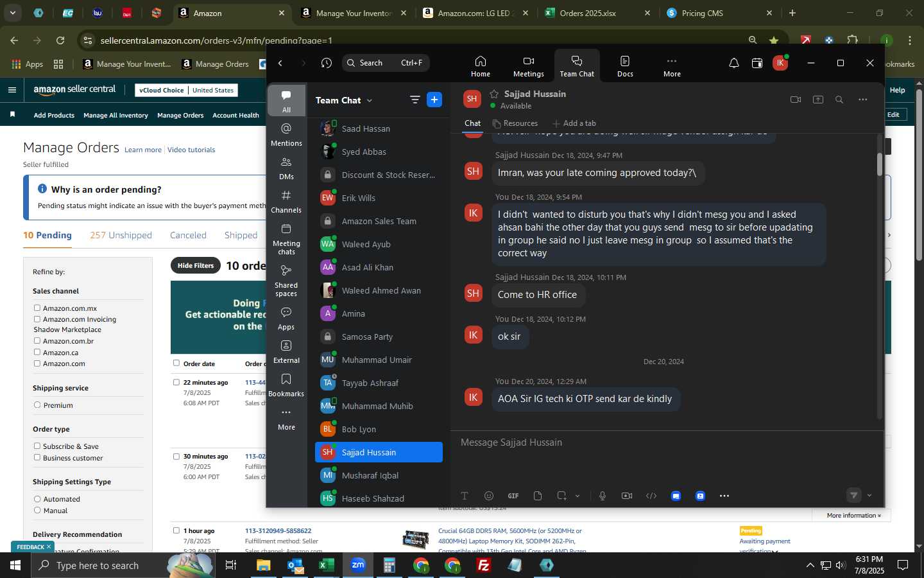Click the Hide Filters button

[196, 265]
